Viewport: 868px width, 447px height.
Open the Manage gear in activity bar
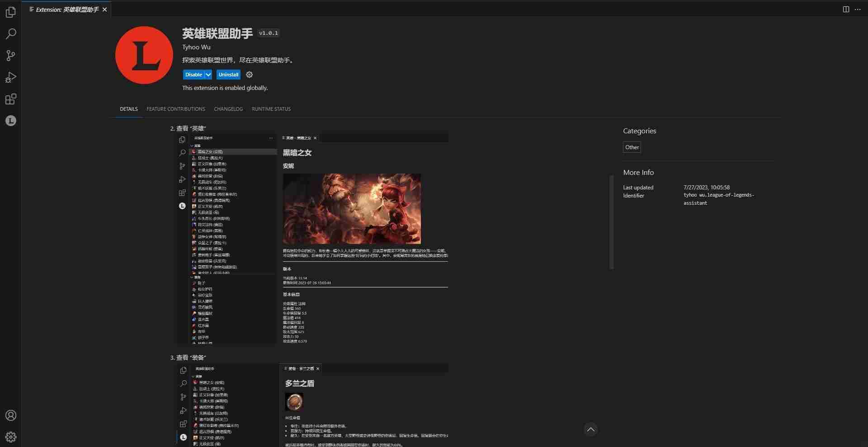11,437
